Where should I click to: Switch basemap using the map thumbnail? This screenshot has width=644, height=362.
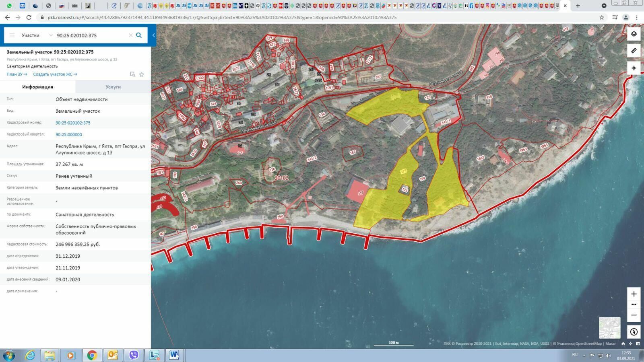tap(609, 328)
